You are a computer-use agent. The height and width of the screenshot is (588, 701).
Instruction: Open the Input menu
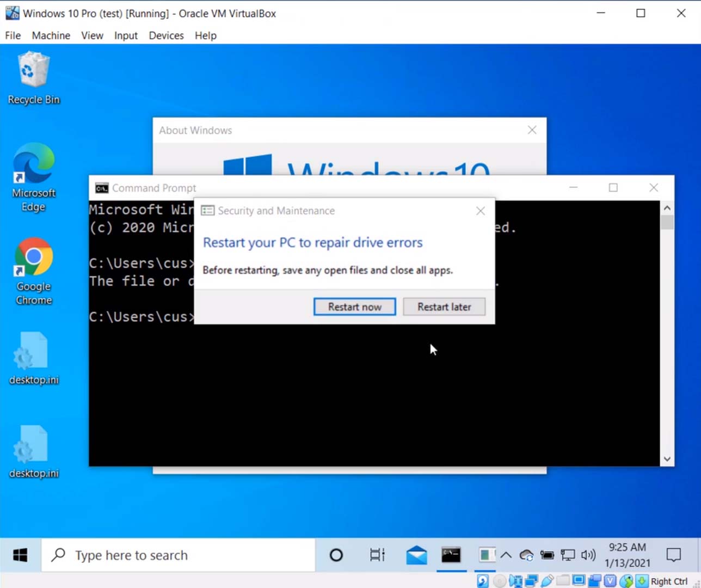point(126,35)
